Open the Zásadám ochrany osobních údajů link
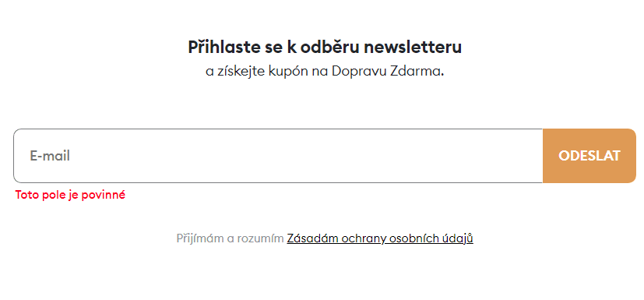Image resolution: width=644 pixels, height=300 pixels. (380, 238)
